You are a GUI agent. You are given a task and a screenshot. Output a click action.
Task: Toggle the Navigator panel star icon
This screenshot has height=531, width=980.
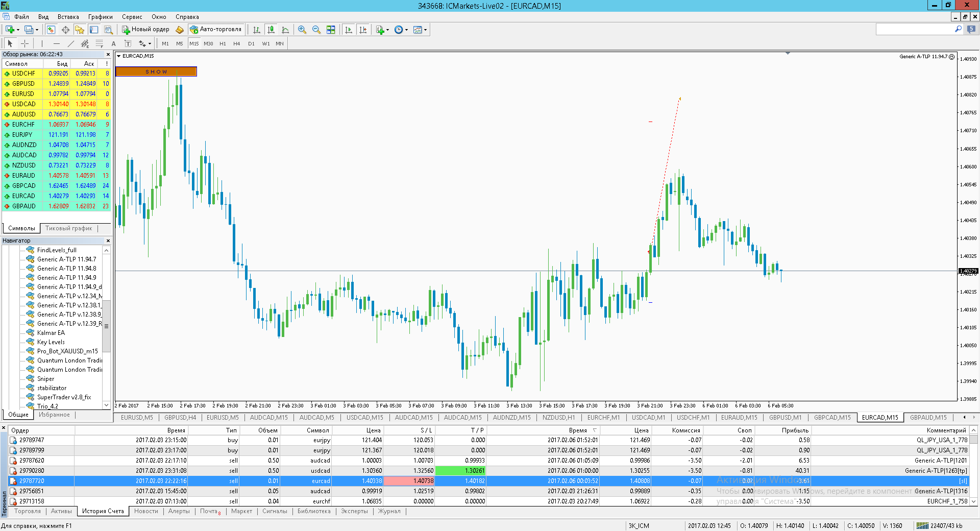pos(80,30)
